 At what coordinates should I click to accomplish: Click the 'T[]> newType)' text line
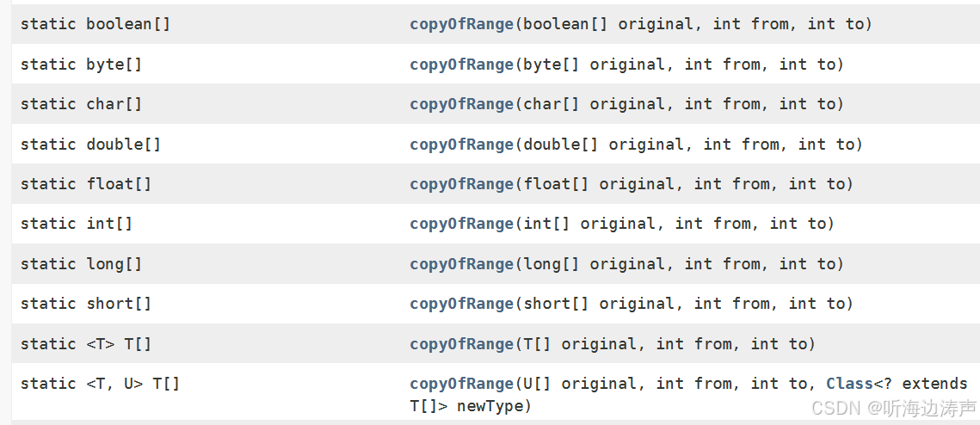pyautogui.click(x=470, y=406)
